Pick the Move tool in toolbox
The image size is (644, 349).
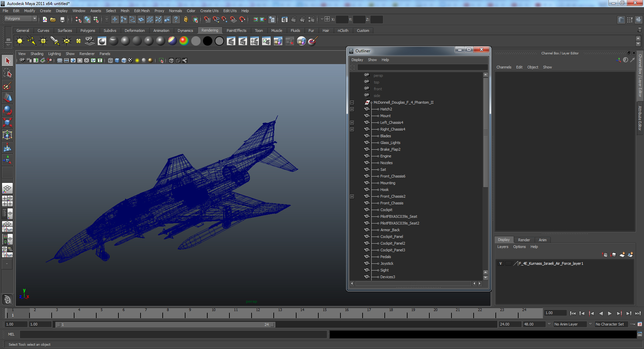pyautogui.click(x=7, y=98)
